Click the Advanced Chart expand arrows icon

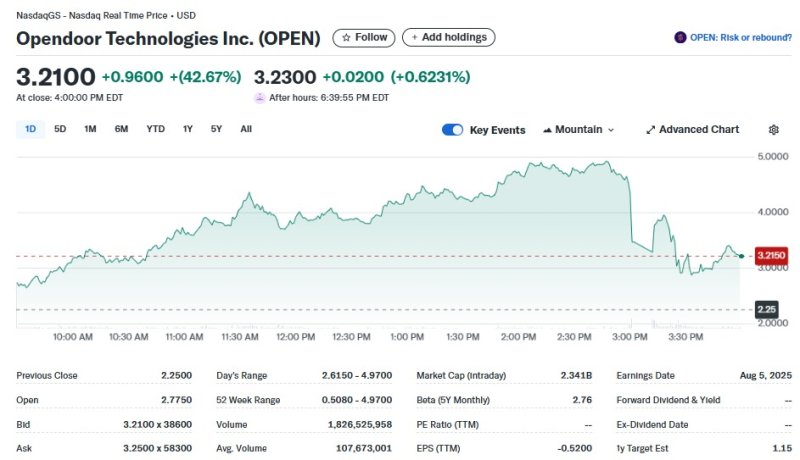[650, 130]
